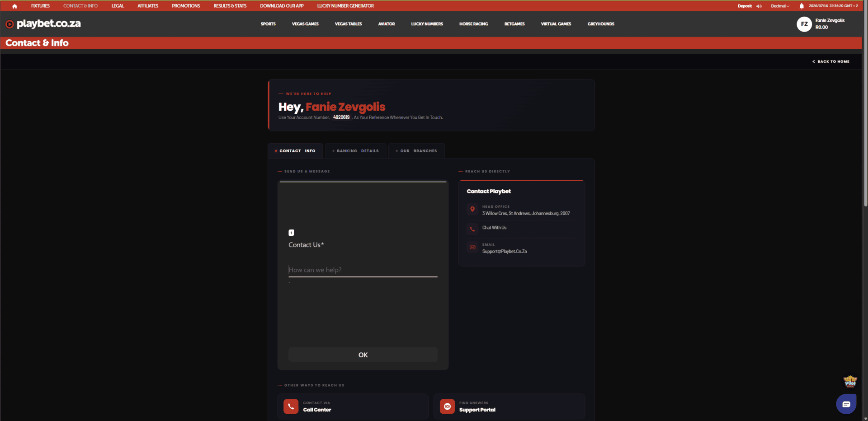Open the FZ profile avatar
The image size is (868, 421).
(x=804, y=24)
